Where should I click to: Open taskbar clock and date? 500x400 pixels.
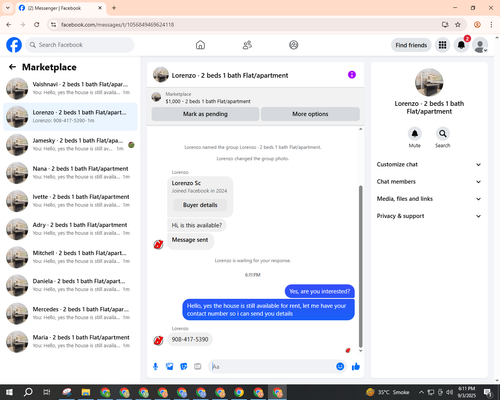point(467,392)
